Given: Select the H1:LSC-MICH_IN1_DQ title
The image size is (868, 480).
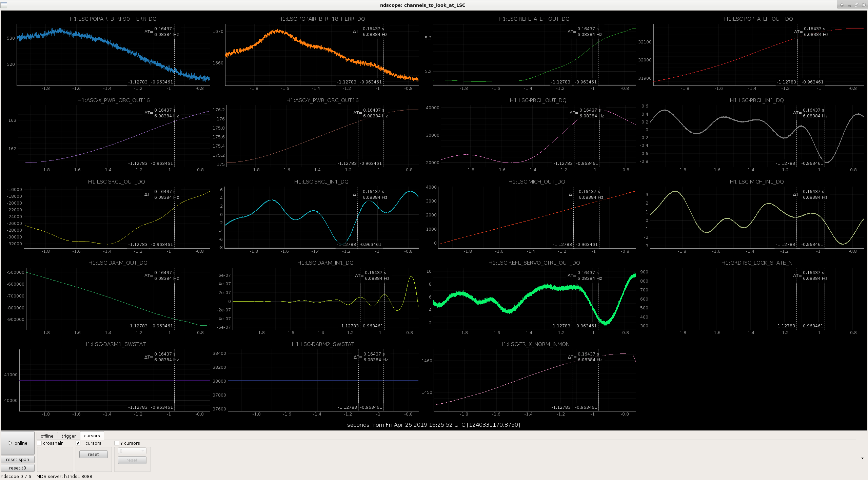Looking at the screenshot, I should click(x=757, y=182).
